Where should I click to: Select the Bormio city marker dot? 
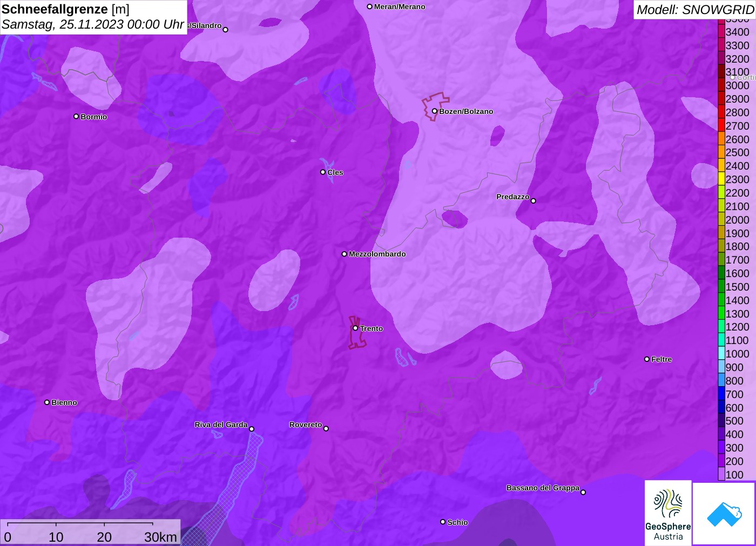(76, 117)
